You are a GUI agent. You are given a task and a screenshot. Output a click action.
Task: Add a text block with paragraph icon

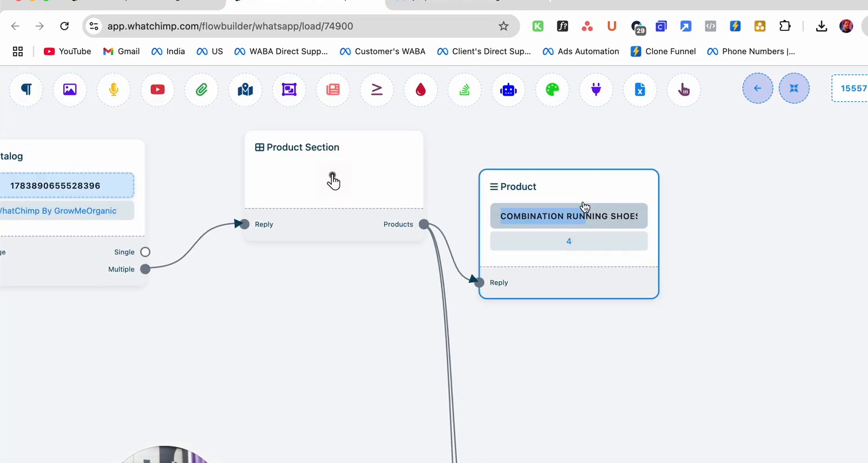tap(26, 90)
